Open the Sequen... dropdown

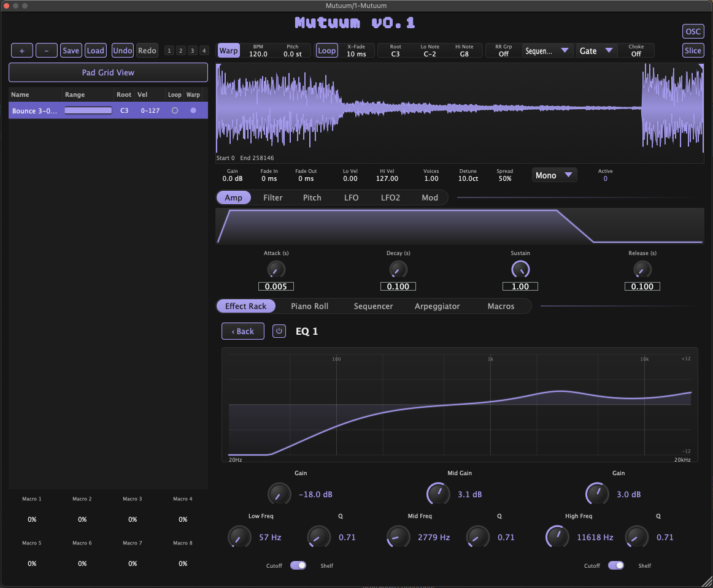[547, 50]
